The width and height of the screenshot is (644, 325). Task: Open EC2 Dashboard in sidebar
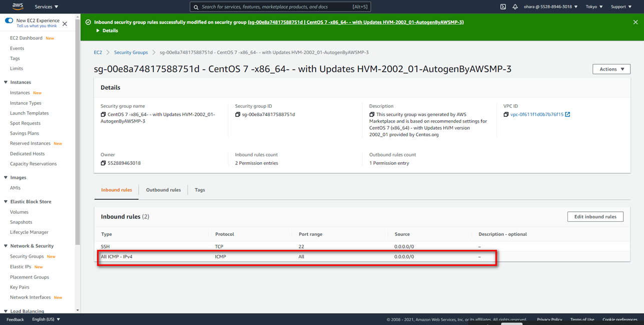click(x=26, y=38)
